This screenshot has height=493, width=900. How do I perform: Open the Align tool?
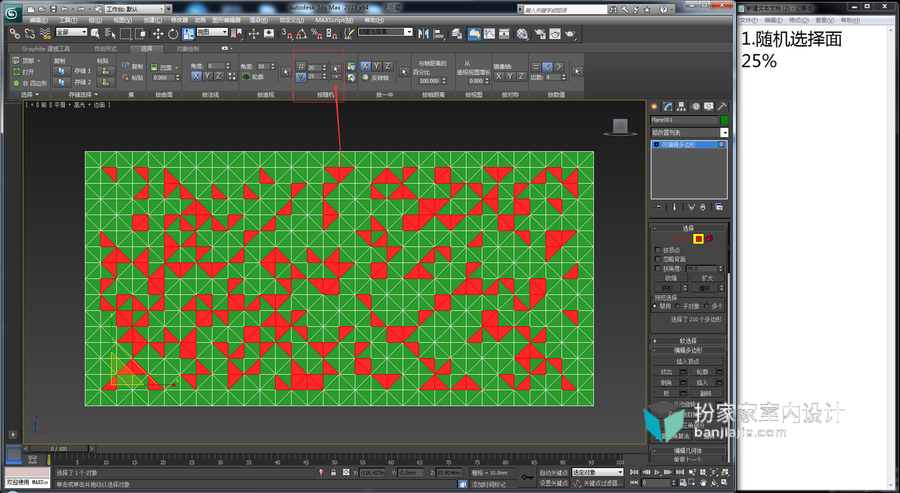pos(439,33)
